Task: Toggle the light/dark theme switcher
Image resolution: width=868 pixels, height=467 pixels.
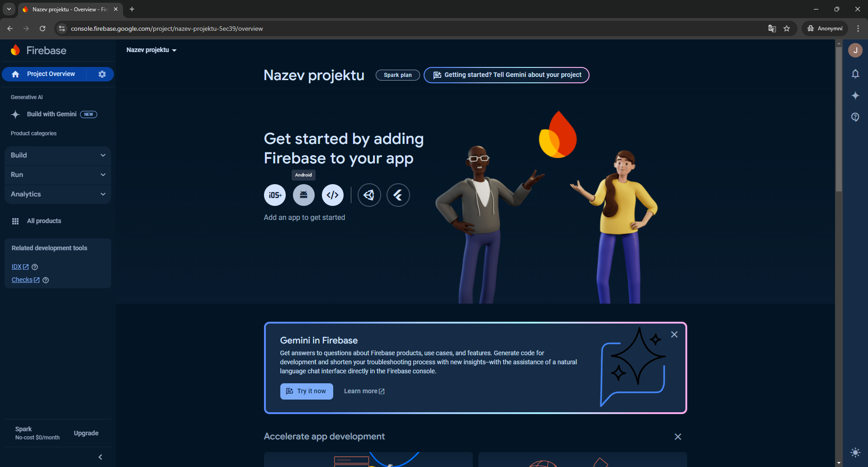Action: pyautogui.click(x=855, y=453)
